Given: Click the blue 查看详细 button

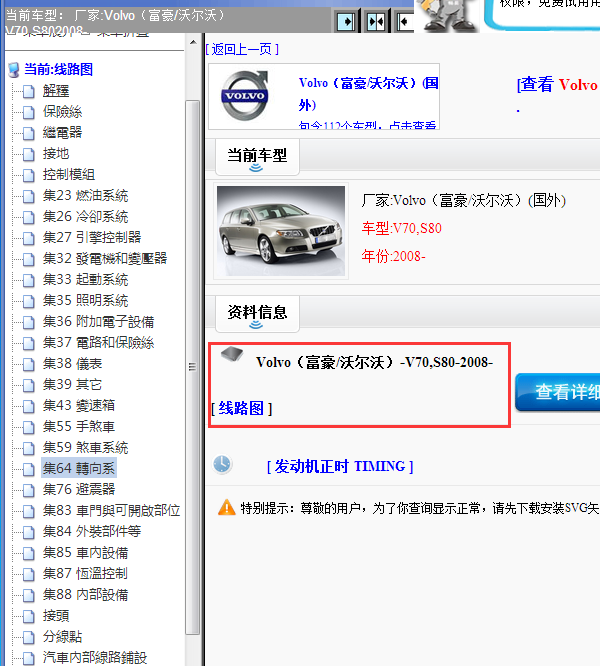Looking at the screenshot, I should [x=558, y=392].
